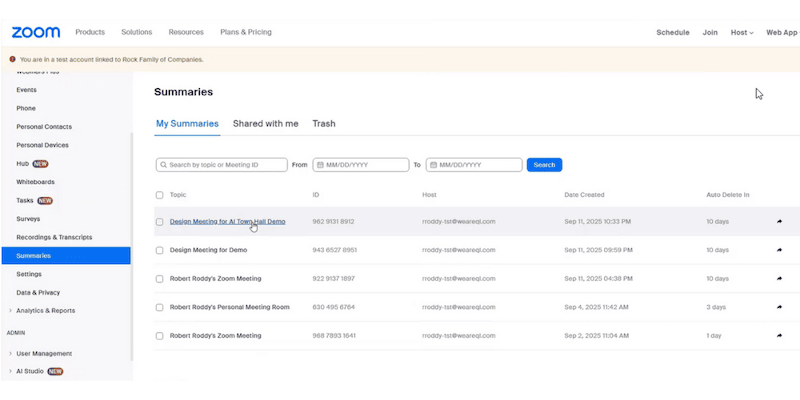Click share arrow for AI Town Hall Demo
The image size is (800, 400).
[779, 221]
